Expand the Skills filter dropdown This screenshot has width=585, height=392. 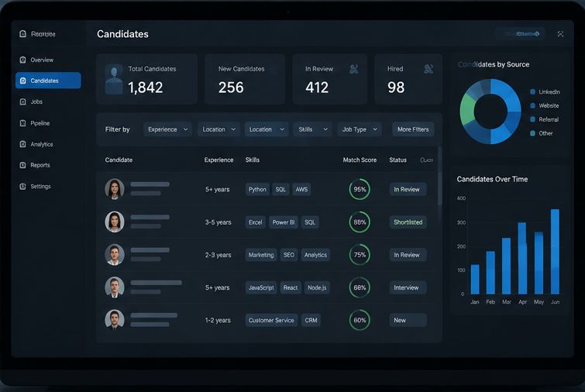[313, 129]
